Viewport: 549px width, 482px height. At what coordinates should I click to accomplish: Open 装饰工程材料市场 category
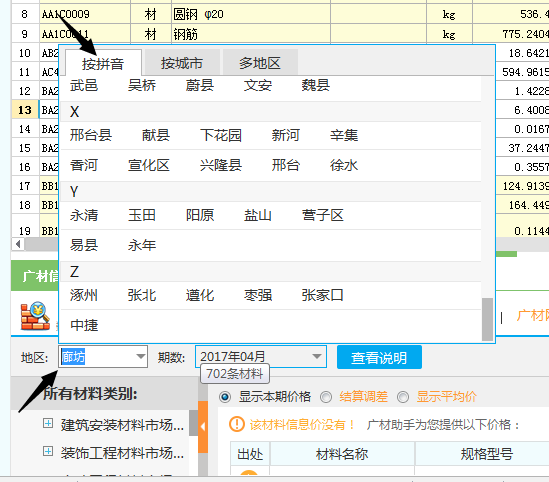tap(122, 453)
